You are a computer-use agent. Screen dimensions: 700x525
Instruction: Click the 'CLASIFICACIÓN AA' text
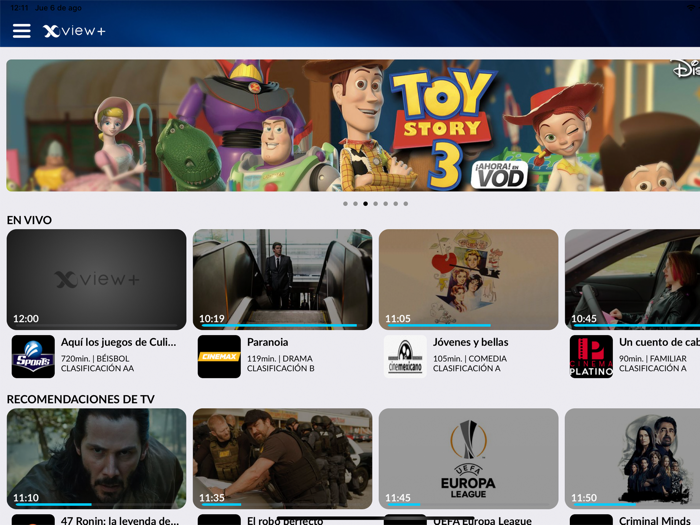[97, 368]
